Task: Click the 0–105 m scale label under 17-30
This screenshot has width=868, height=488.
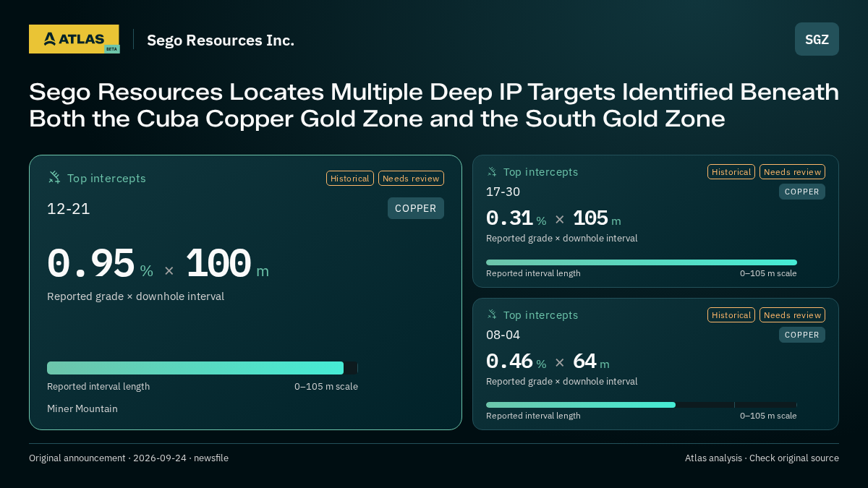Action: pyautogui.click(x=768, y=273)
